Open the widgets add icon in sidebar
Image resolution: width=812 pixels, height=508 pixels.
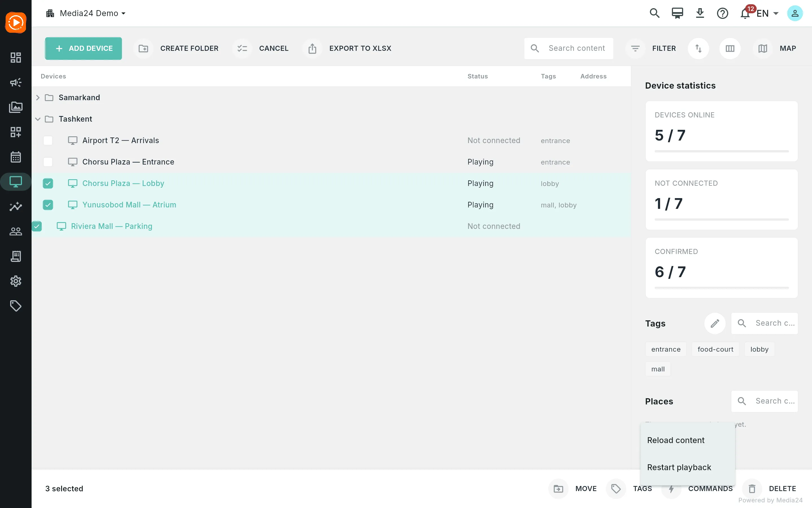point(16,132)
